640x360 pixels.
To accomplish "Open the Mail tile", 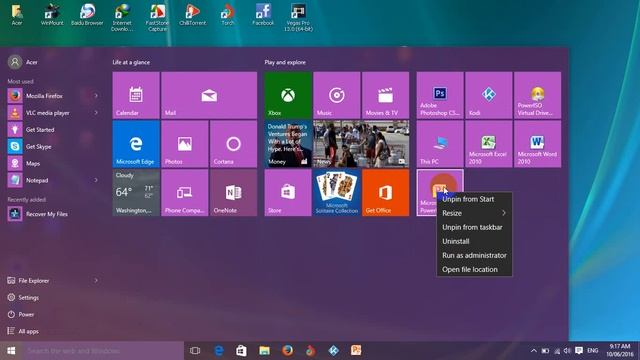I will coord(209,96).
